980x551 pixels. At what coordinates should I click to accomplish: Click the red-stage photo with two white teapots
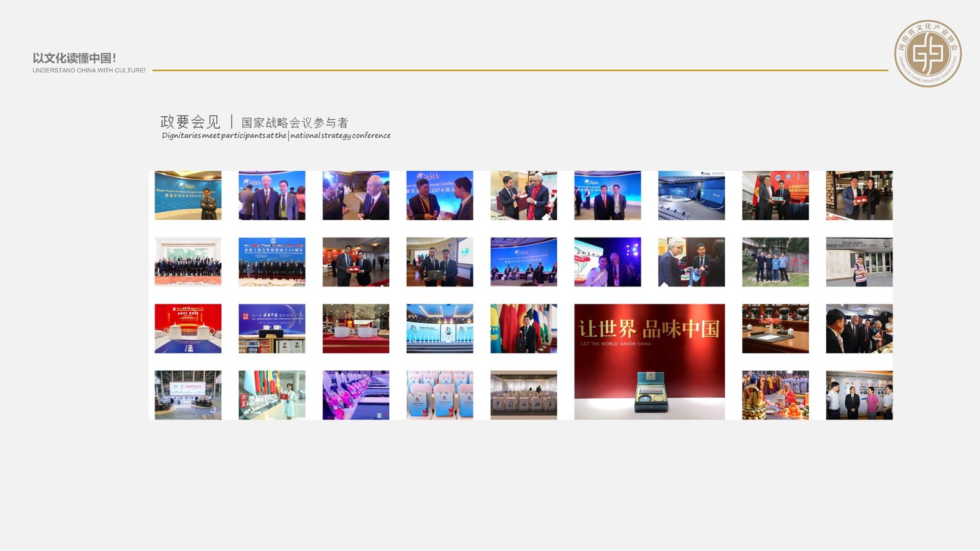pyautogui.click(x=188, y=329)
